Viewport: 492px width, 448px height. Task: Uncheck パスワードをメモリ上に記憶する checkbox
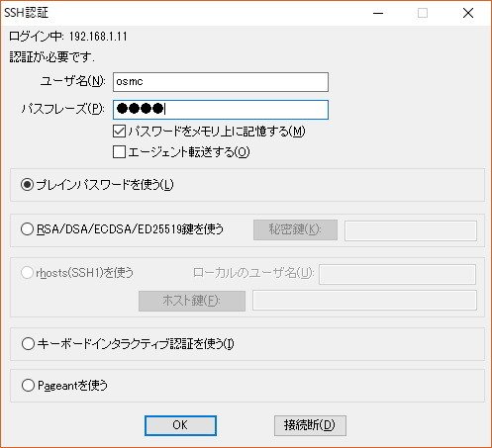click(119, 132)
